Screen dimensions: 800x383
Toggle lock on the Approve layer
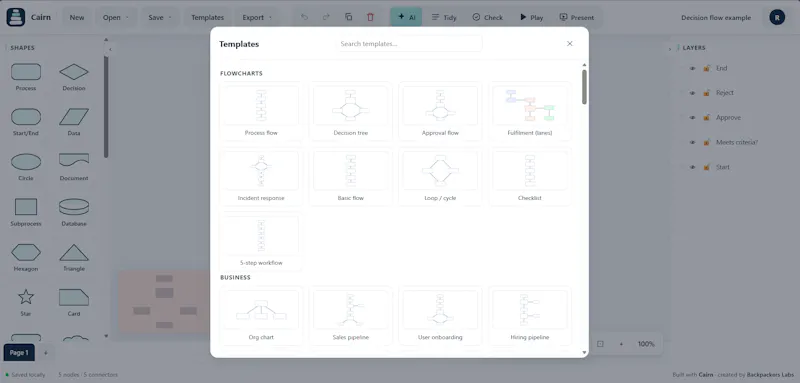pos(707,118)
